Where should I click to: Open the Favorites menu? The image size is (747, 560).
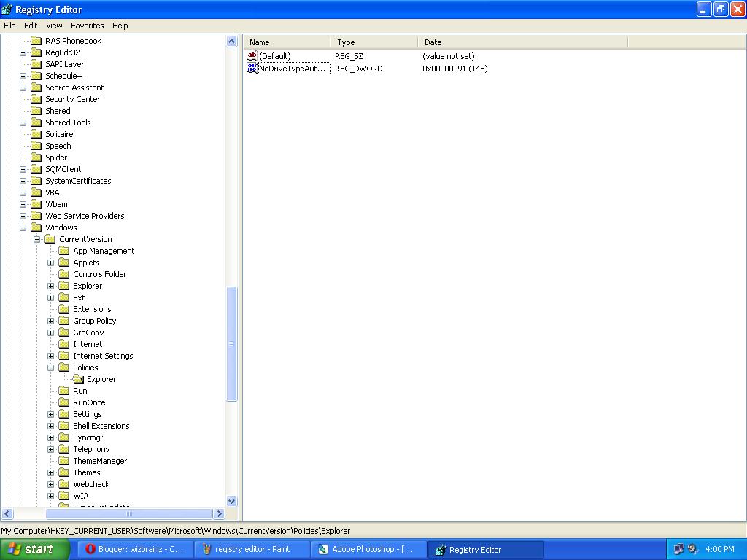pyautogui.click(x=88, y=26)
